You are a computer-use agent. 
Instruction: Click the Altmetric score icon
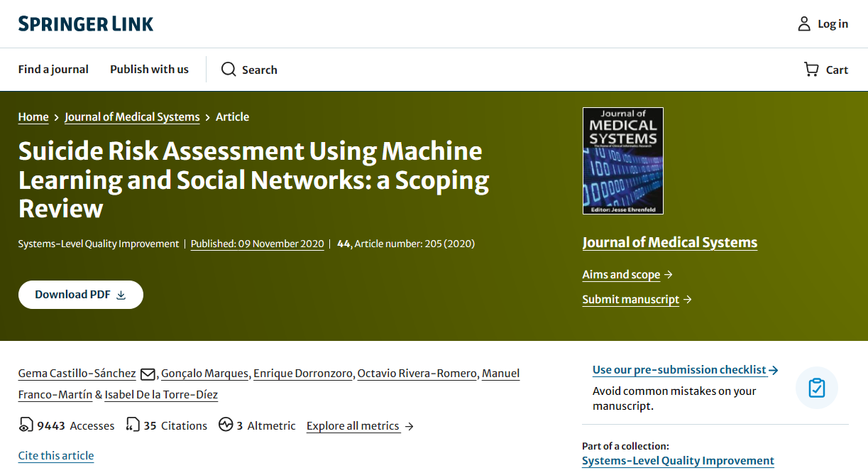[x=226, y=425]
